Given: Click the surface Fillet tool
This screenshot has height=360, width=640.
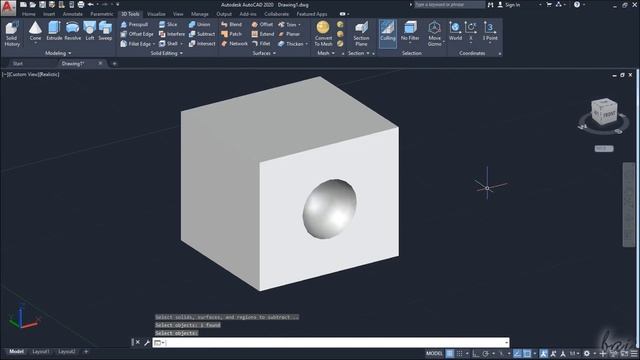Looking at the screenshot, I should tap(261, 44).
